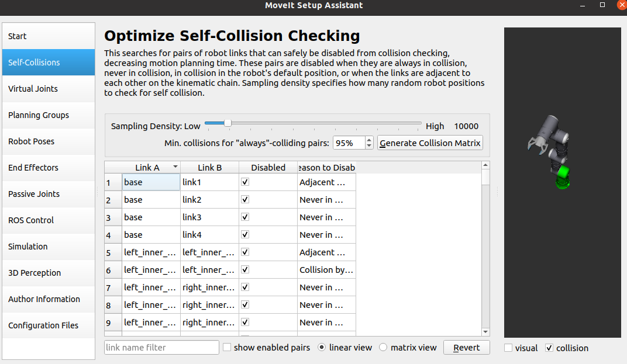Screen dimensions: 627x364
Task: Close the MoveIt Setup Assistant window
Action: pyautogui.click(x=622, y=5)
